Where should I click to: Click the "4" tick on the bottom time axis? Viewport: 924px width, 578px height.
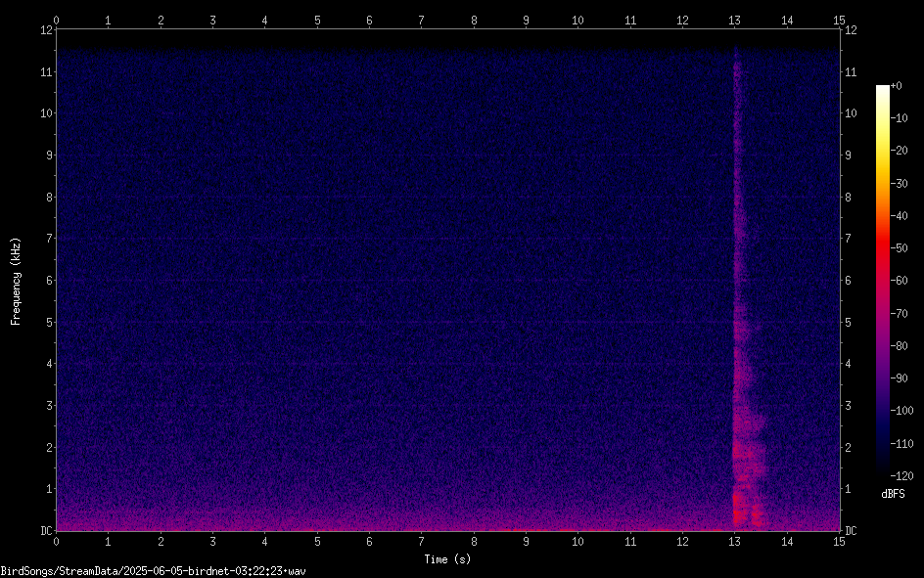coord(264,542)
